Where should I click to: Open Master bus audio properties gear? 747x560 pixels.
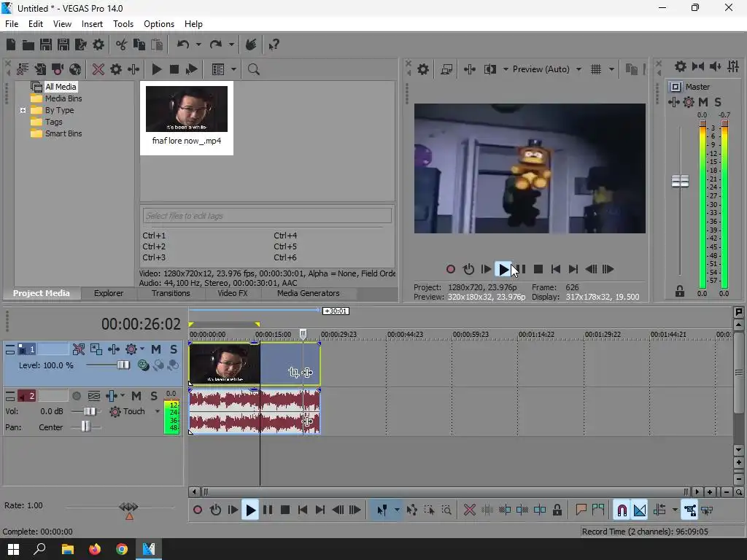coord(681,66)
